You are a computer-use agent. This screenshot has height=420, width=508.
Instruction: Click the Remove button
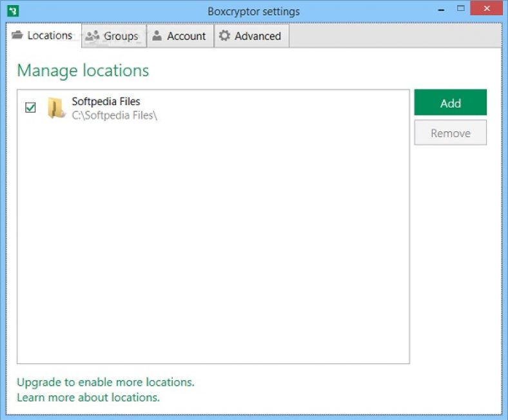(x=451, y=133)
